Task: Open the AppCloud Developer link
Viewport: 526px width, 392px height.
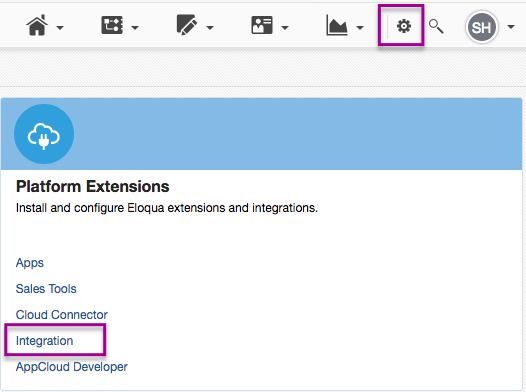Action: 72,367
